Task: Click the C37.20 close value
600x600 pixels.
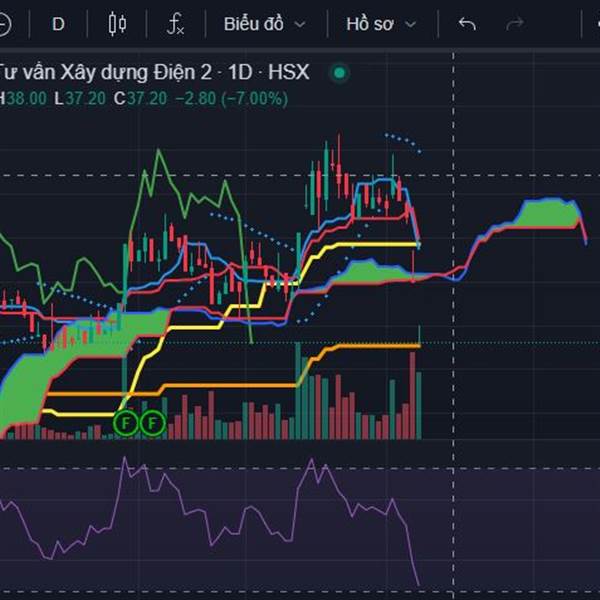Action: 140,99
